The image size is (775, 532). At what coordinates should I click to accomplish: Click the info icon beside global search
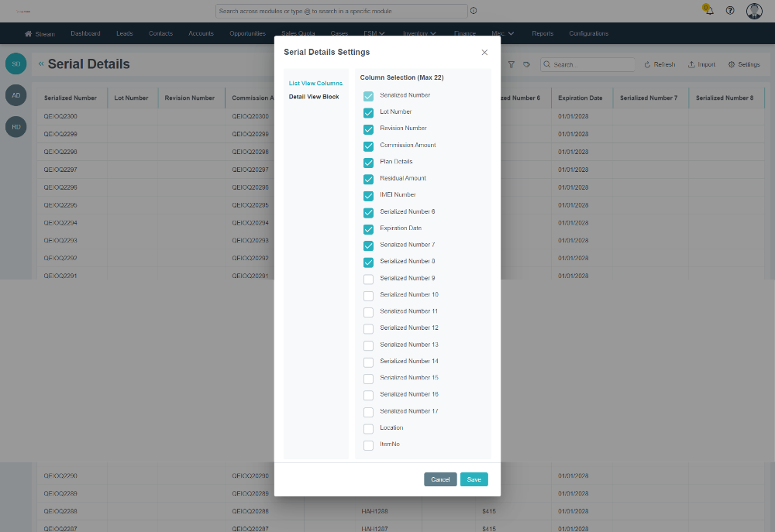[474, 11]
